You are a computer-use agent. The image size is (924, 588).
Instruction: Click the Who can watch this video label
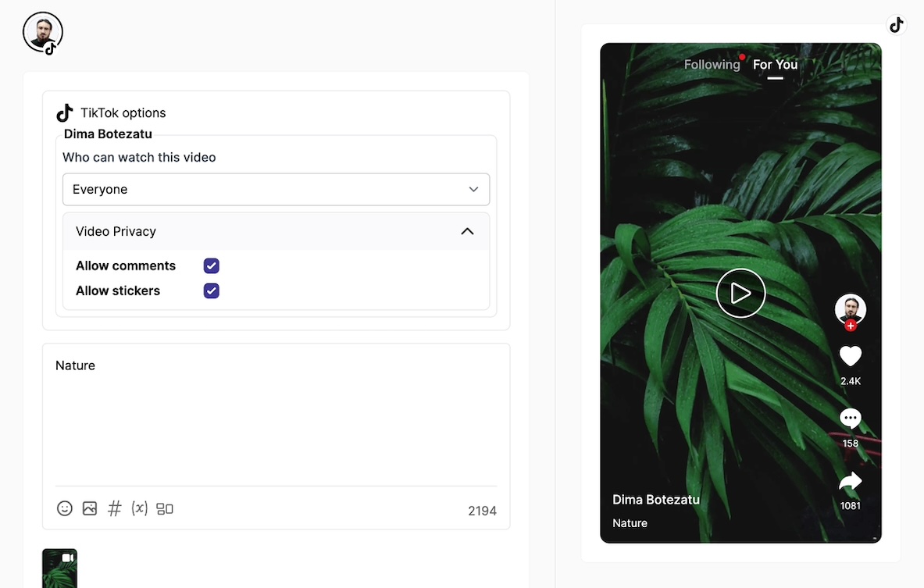coord(139,157)
